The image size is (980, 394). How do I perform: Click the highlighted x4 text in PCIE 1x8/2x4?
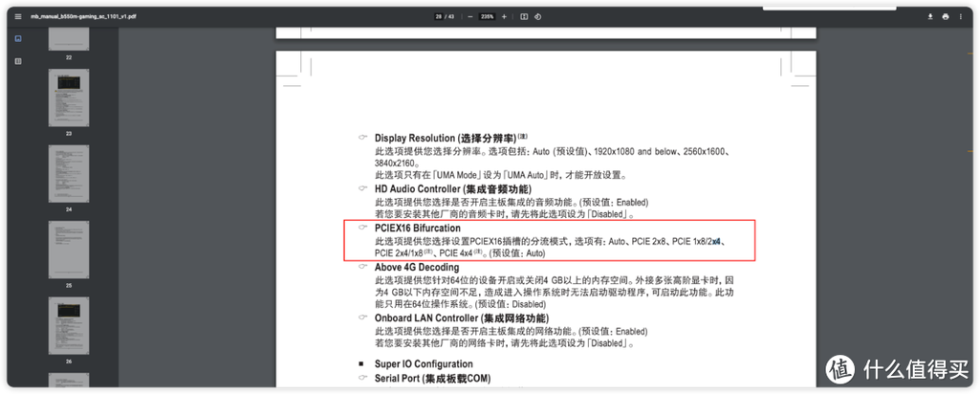point(716,240)
